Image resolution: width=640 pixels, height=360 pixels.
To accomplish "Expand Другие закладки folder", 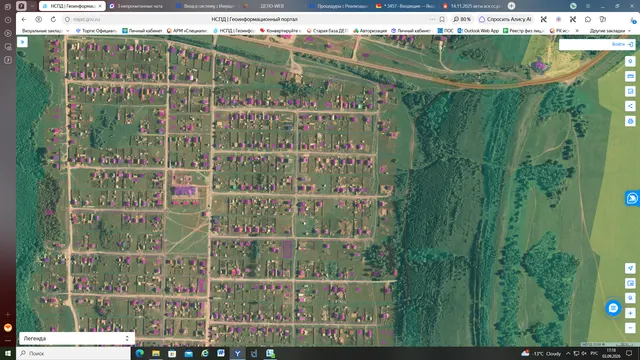I will coord(610,31).
